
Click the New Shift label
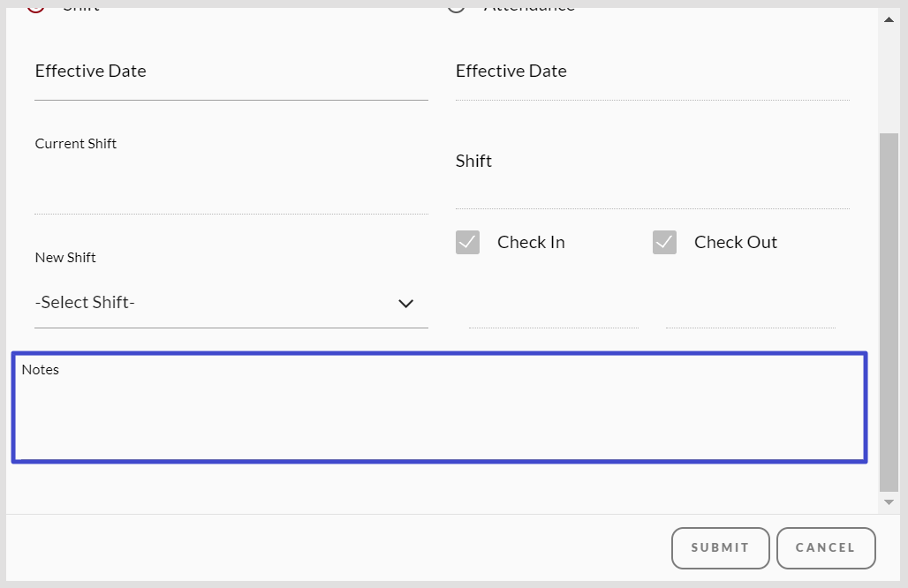click(x=65, y=258)
